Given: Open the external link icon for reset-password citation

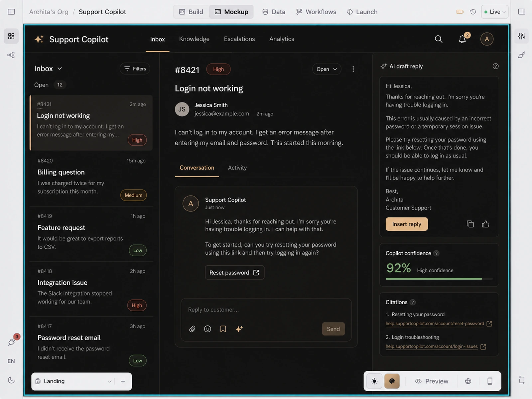Looking at the screenshot, I should [x=489, y=324].
